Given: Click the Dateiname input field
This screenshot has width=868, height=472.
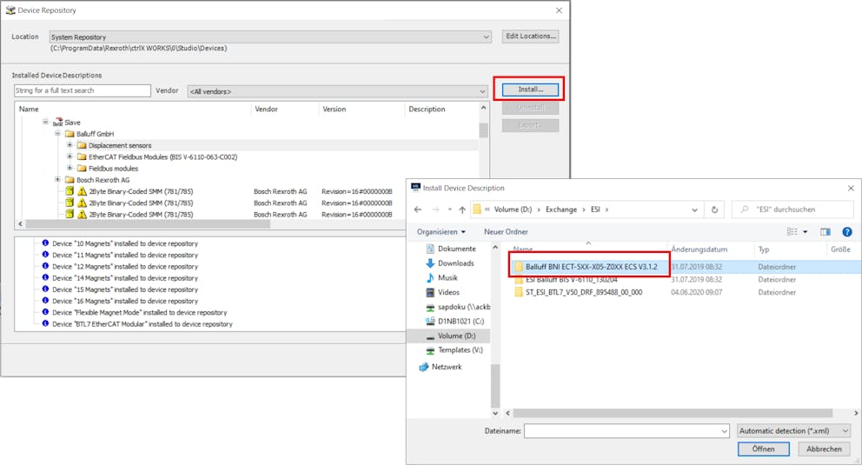Looking at the screenshot, I should coord(626,430).
